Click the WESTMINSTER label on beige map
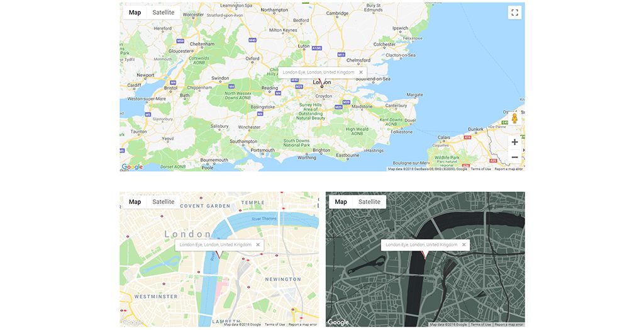 156,296
